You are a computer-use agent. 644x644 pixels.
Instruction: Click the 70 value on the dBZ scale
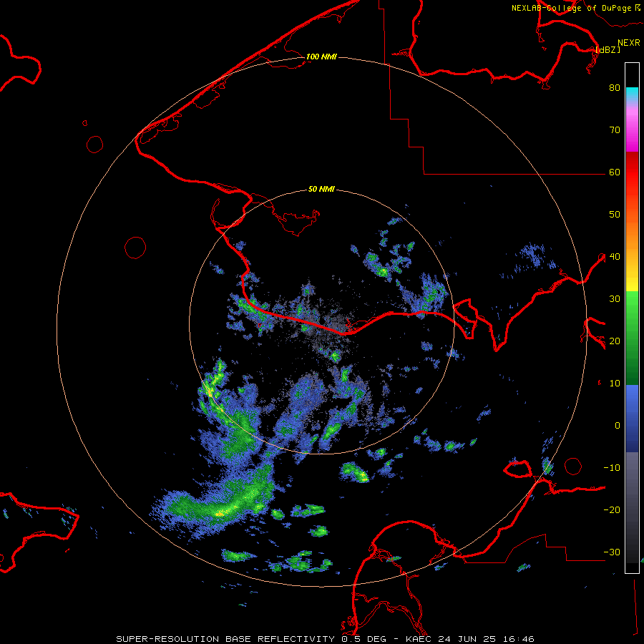[x=615, y=130]
